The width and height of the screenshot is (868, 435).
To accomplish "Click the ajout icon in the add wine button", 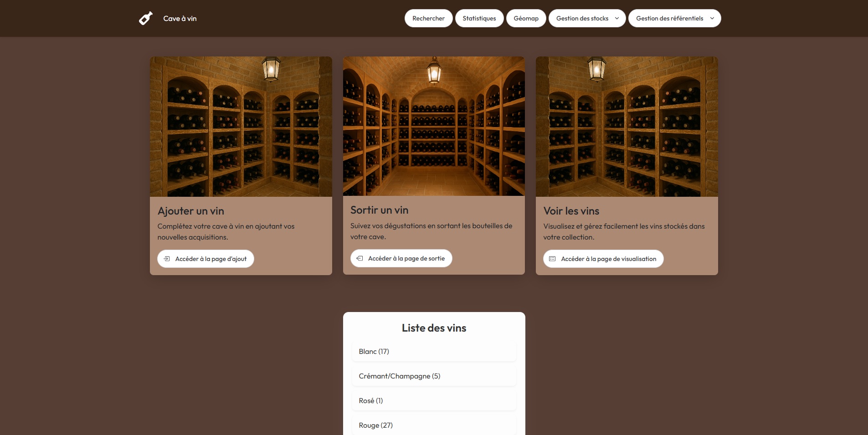I will [x=168, y=258].
